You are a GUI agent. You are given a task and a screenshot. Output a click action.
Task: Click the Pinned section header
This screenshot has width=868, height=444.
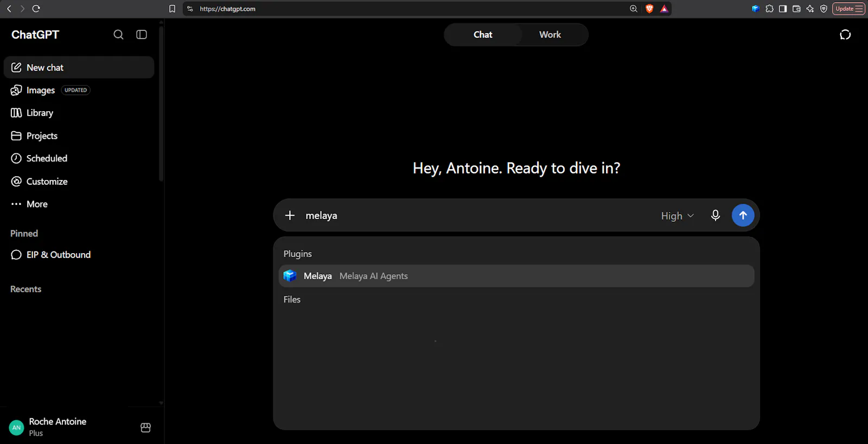tap(24, 233)
